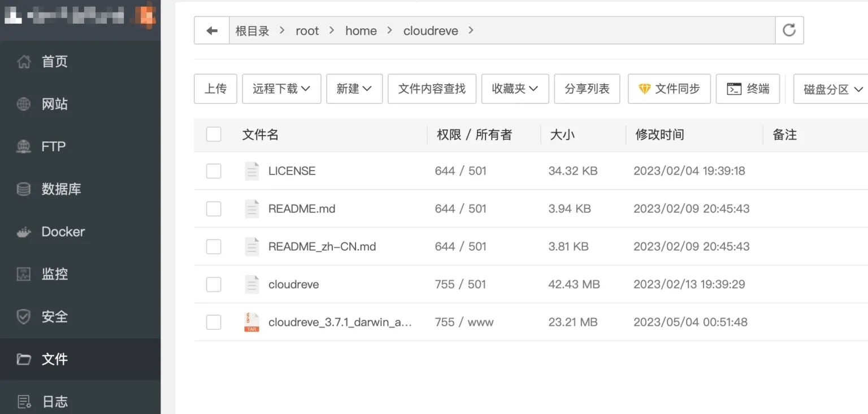Check the README_zh-CN.md row checkbox

pyautogui.click(x=214, y=247)
